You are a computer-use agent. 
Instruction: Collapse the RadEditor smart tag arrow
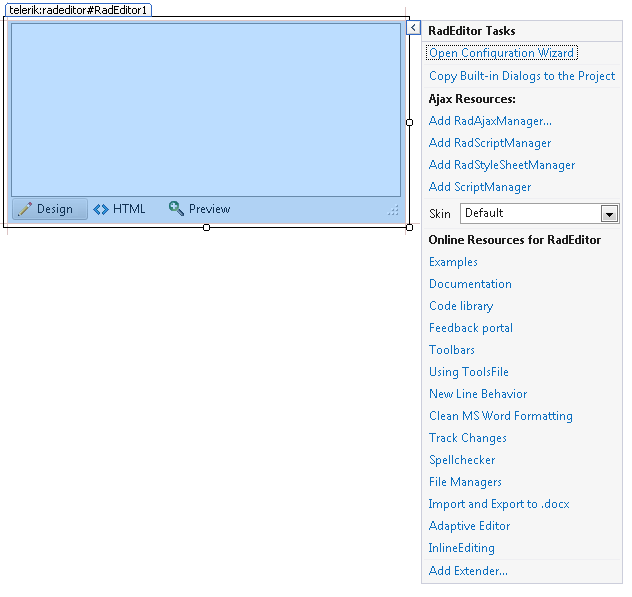414,28
